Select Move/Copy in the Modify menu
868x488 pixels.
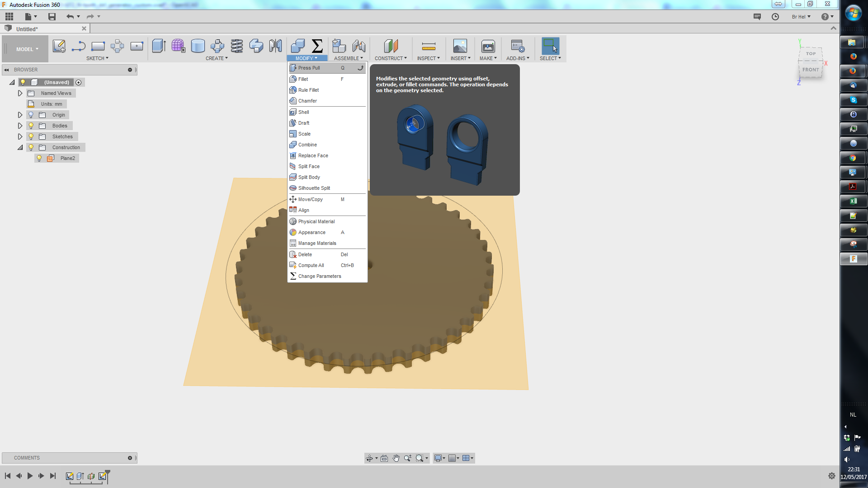(310, 199)
